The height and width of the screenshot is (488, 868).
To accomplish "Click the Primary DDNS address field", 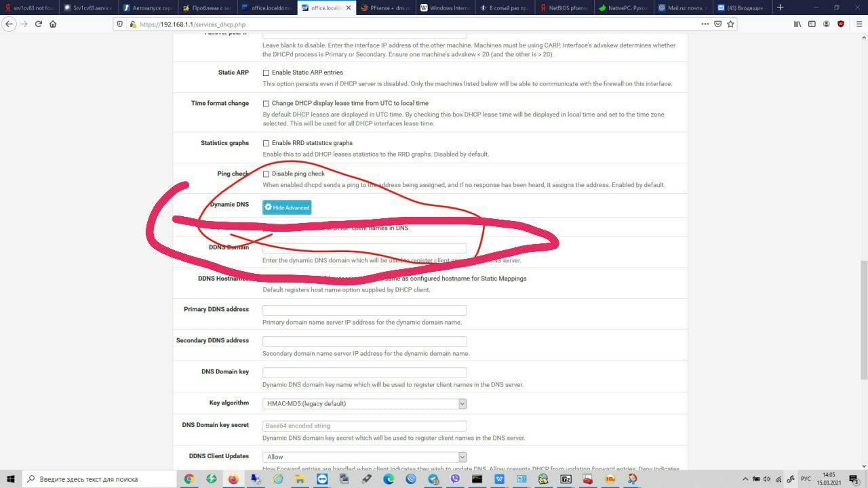I will [365, 309].
